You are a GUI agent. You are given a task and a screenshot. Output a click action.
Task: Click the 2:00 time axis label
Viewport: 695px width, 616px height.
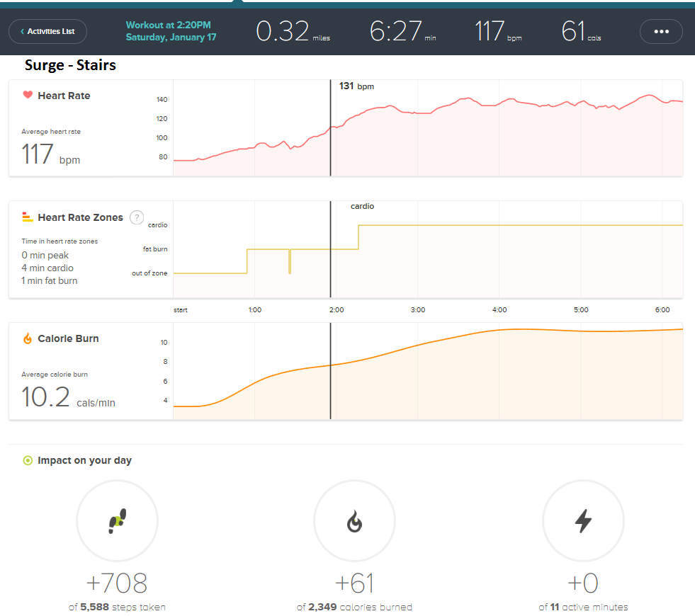click(x=337, y=310)
